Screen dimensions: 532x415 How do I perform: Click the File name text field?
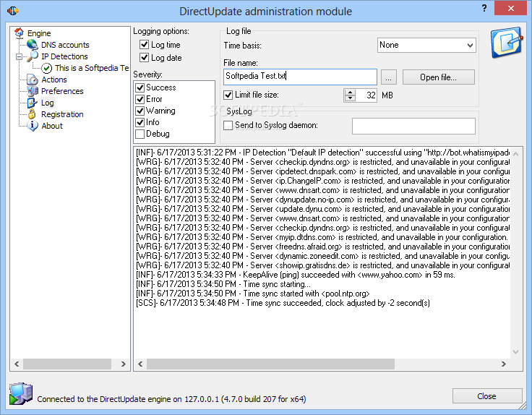coord(300,77)
